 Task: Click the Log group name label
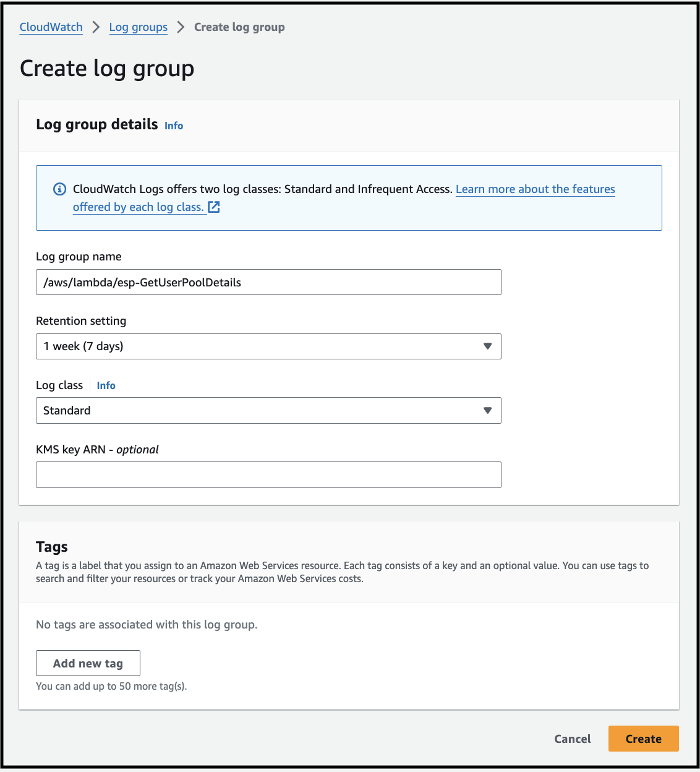[x=79, y=257]
